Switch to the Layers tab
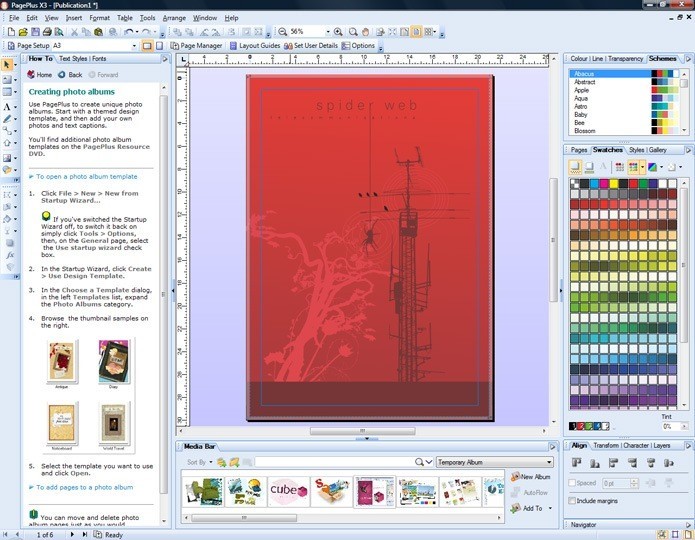This screenshot has height=540, width=695. pos(661,446)
